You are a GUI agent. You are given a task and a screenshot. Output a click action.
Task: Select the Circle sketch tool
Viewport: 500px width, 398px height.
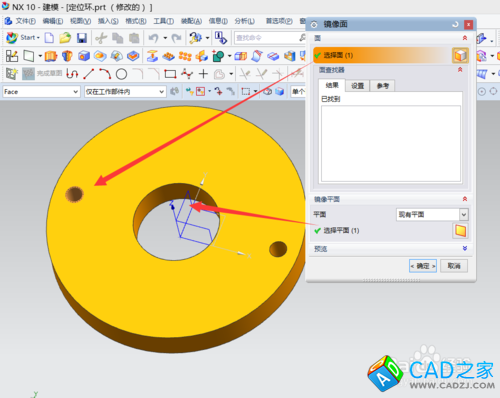[x=121, y=74]
